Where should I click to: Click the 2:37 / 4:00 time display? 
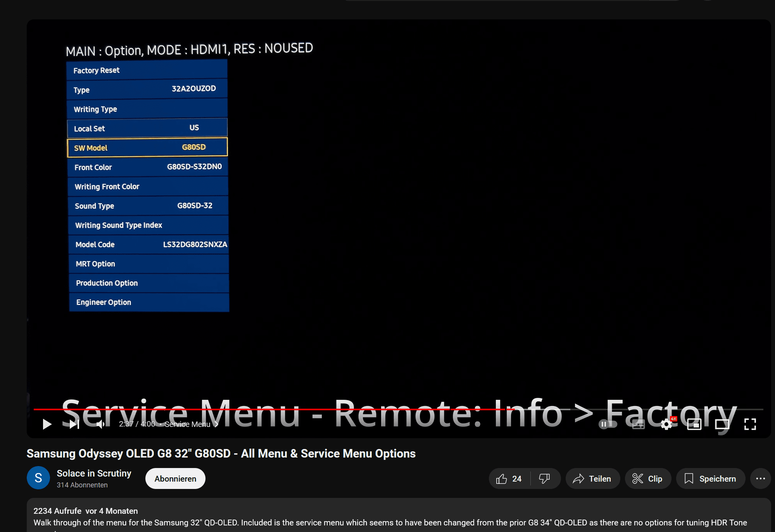137,424
